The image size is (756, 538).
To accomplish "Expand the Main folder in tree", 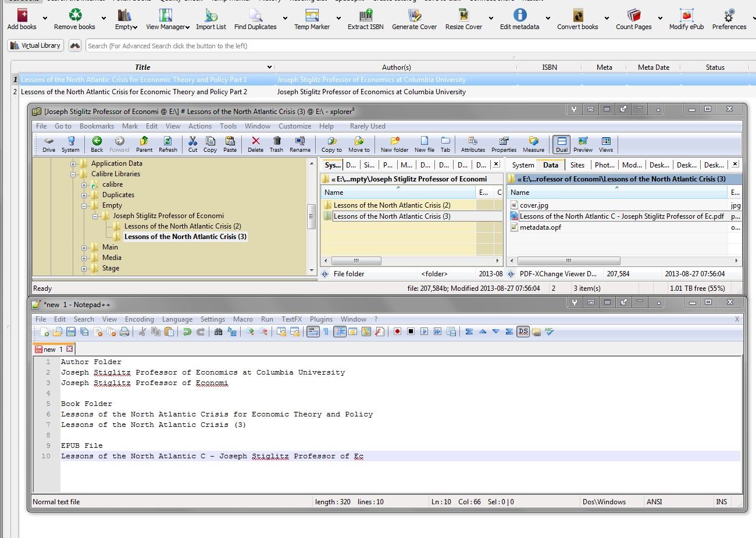I will pyautogui.click(x=84, y=248).
